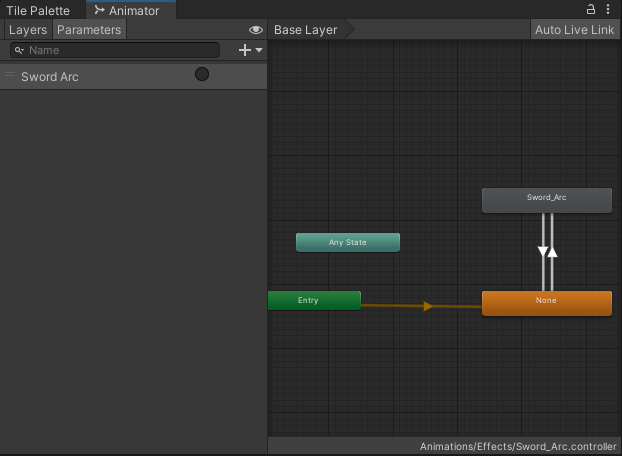The width and height of the screenshot is (622, 456).
Task: Click the downward transition arrow from Sword_Arc to None
Action: tap(543, 251)
